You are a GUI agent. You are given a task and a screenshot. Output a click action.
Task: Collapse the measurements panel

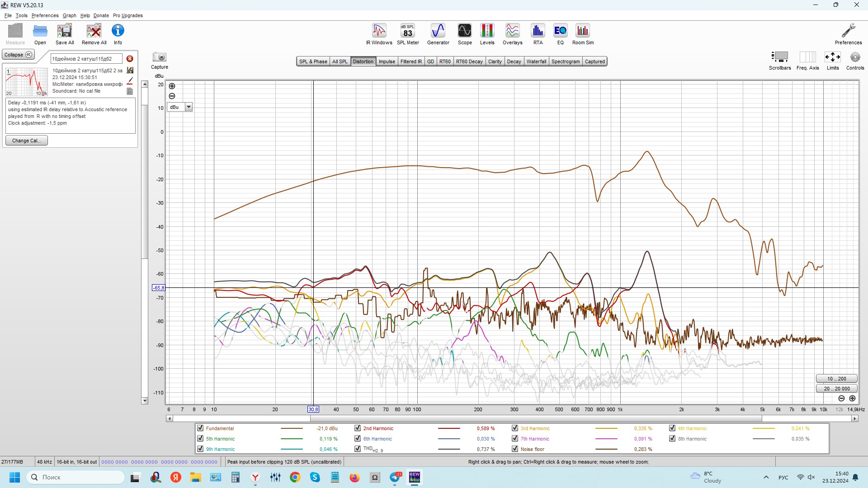click(x=19, y=55)
